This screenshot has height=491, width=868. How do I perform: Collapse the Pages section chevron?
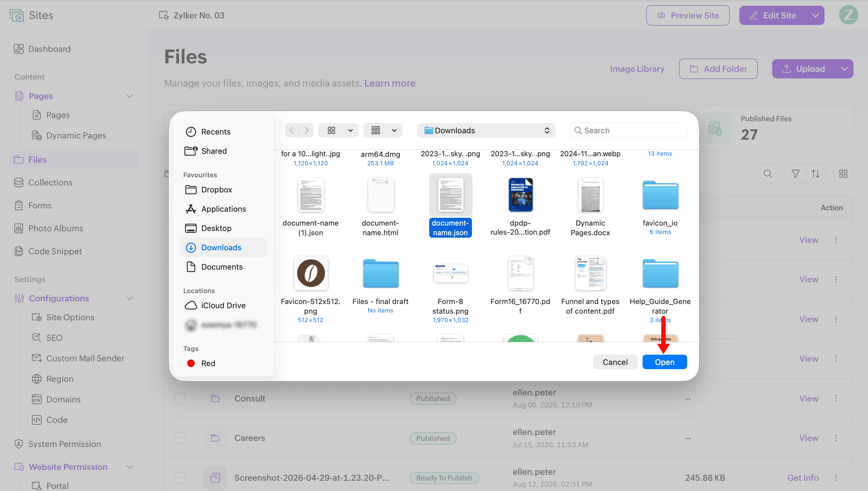tap(129, 96)
